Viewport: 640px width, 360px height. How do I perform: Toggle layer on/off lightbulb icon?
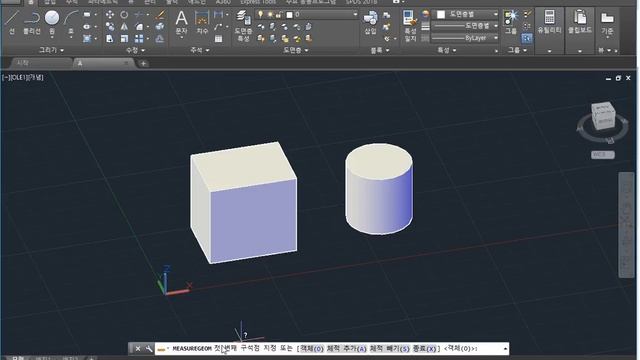(x=260, y=15)
